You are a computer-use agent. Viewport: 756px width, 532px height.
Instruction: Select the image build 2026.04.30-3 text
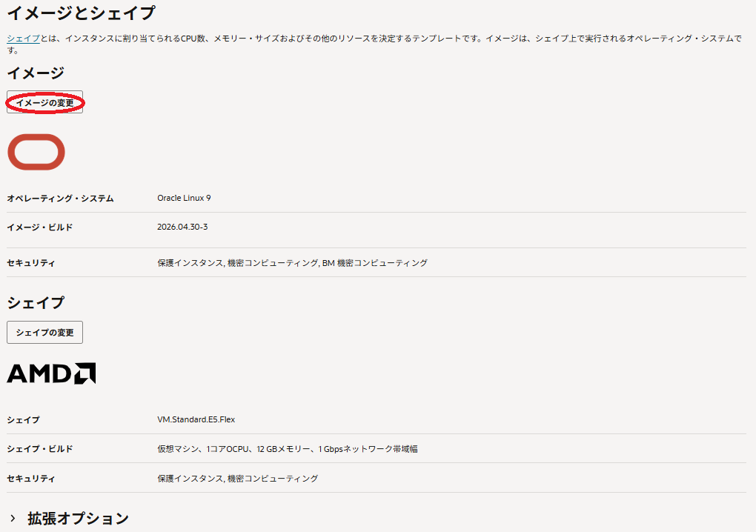coord(182,227)
